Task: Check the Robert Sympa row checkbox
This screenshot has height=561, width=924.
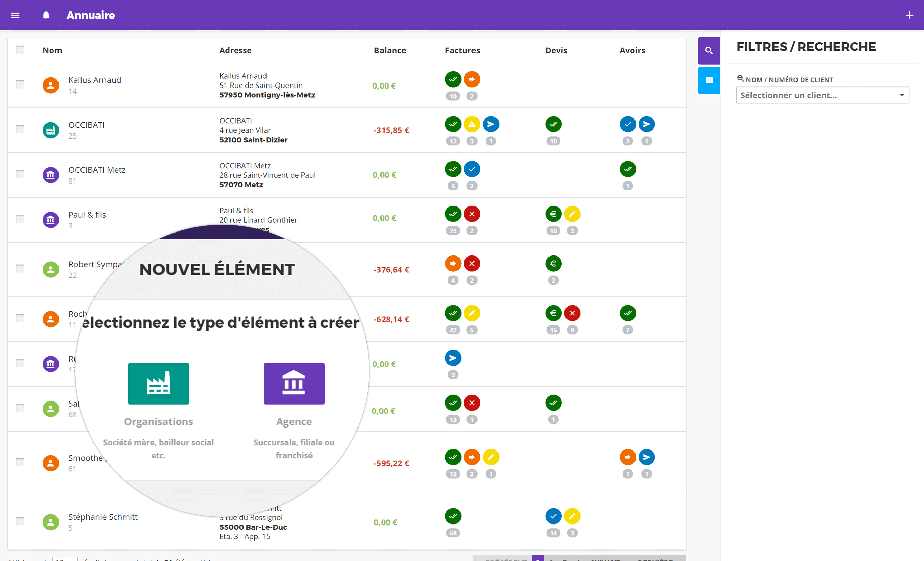Action: point(20,268)
